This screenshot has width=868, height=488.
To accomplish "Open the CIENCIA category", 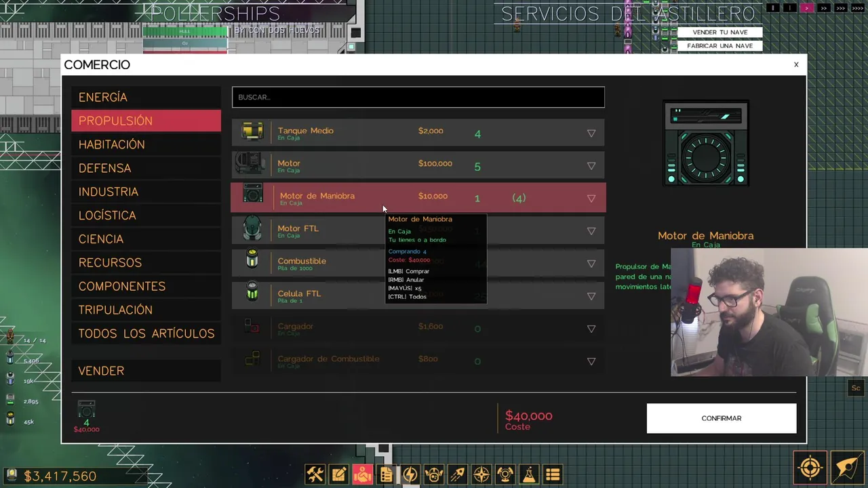I will [146, 239].
